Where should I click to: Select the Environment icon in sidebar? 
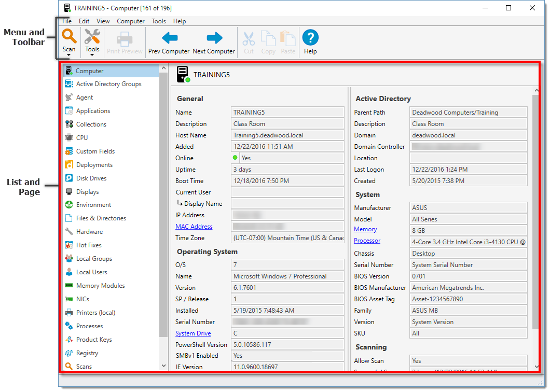point(69,205)
